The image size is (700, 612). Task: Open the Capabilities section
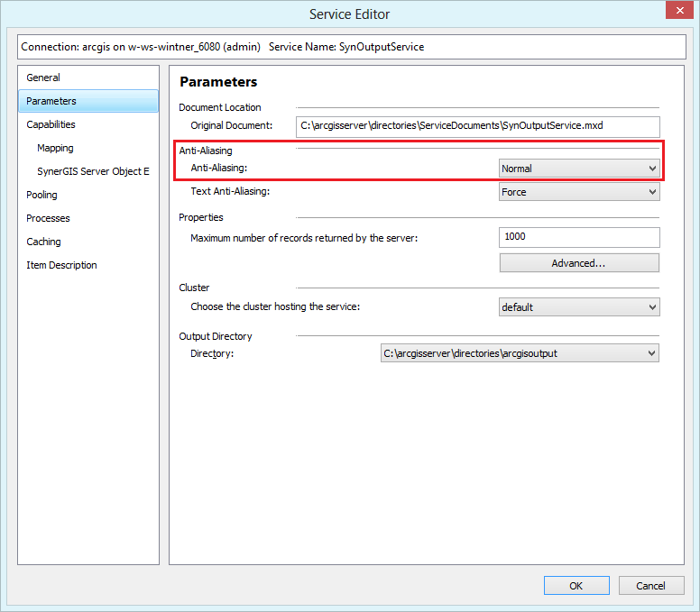pyautogui.click(x=51, y=124)
